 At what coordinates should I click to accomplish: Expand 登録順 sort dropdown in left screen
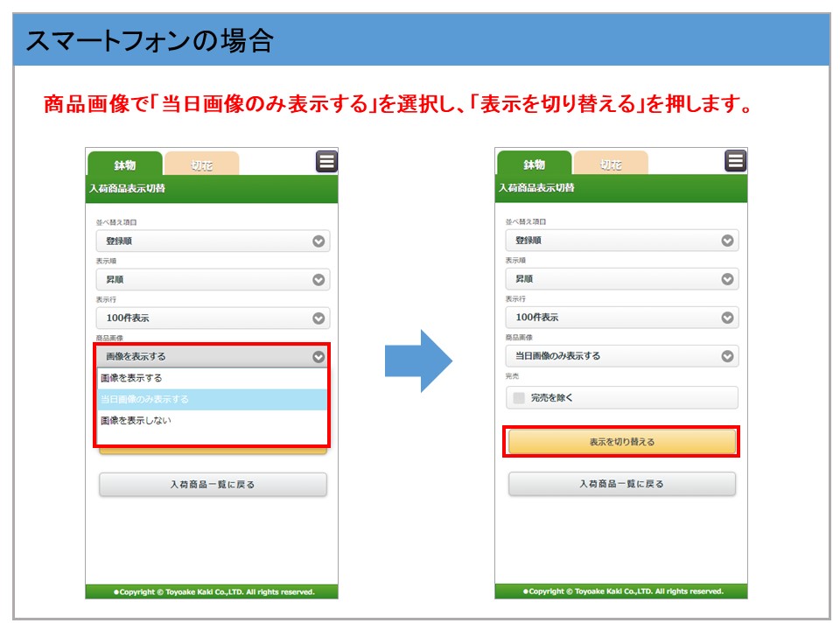(213, 241)
